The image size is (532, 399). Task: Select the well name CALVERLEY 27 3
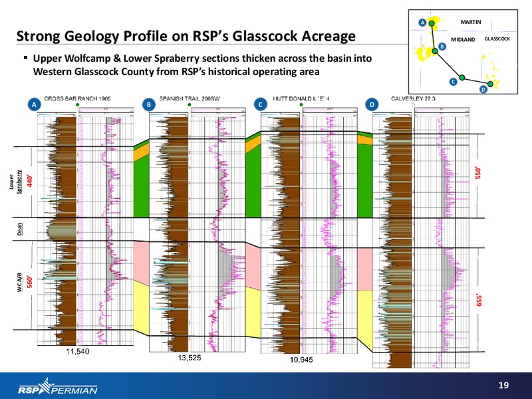coord(413,98)
